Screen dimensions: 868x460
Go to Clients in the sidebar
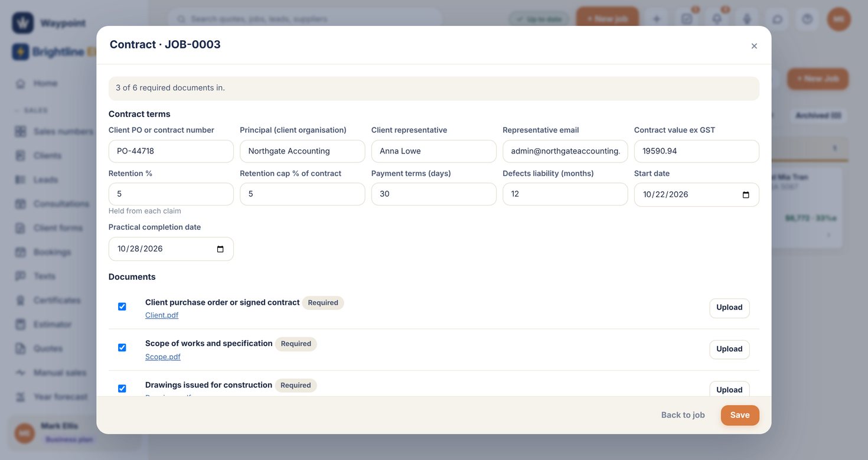click(x=47, y=155)
